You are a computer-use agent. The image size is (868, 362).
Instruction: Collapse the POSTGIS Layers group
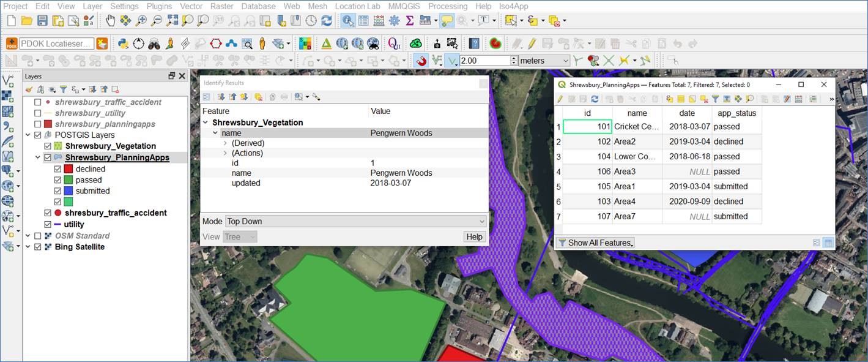(x=27, y=134)
